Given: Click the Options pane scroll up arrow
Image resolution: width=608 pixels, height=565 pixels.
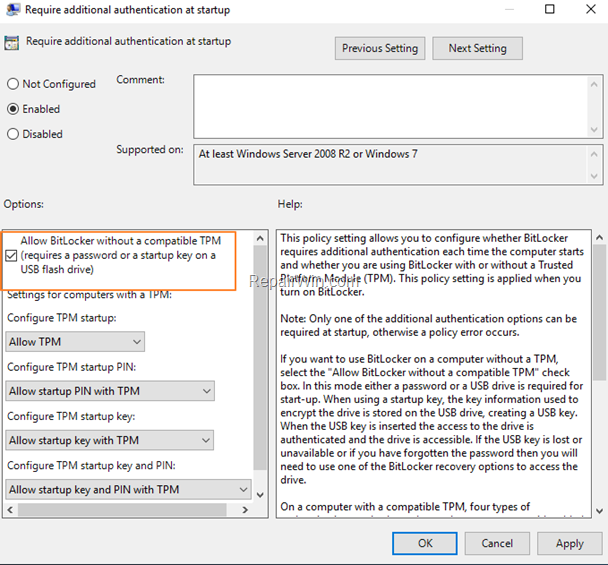Looking at the screenshot, I should click(x=260, y=238).
